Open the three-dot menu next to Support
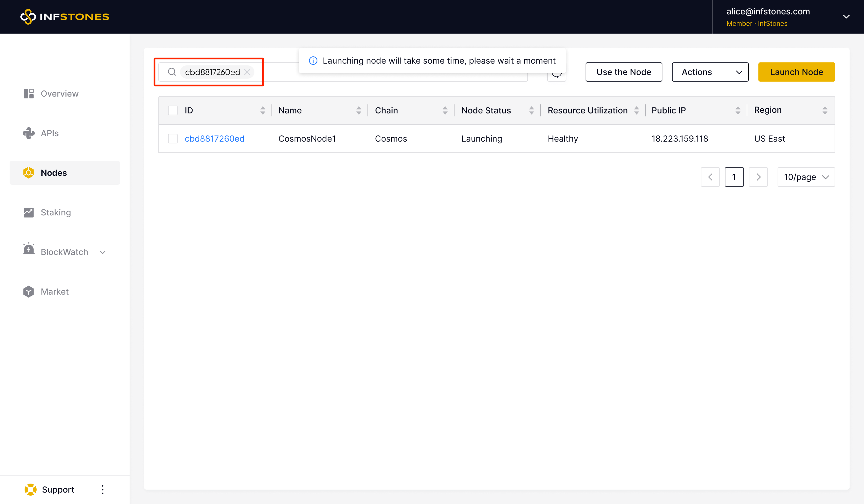This screenshot has height=504, width=864. [x=103, y=489]
